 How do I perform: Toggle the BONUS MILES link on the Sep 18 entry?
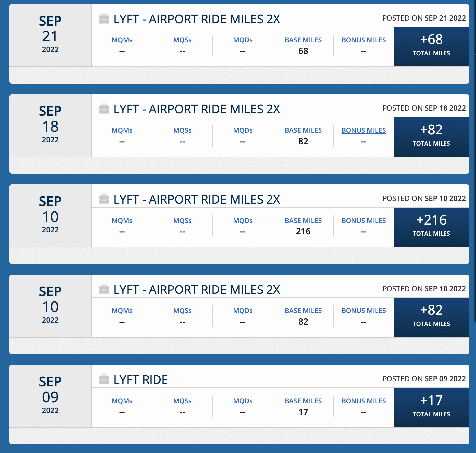pos(364,130)
